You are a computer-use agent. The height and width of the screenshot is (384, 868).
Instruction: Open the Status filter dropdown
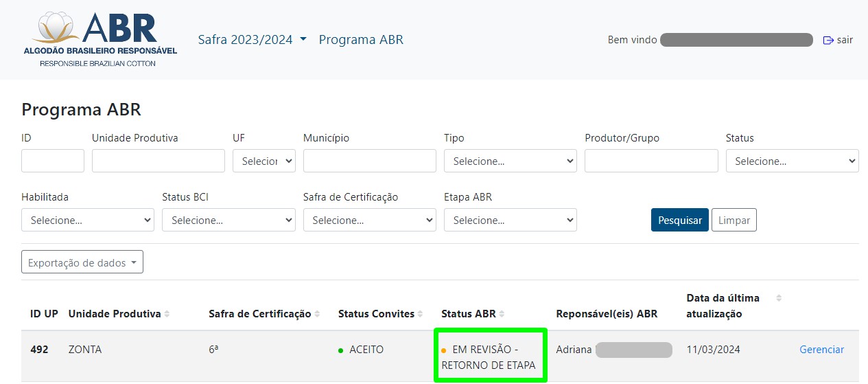tap(792, 161)
